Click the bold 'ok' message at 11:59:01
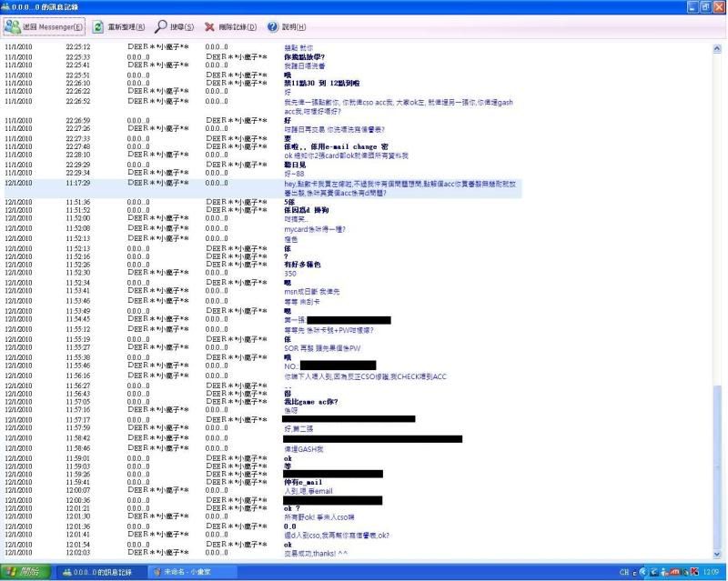The image size is (728, 581). (288, 459)
